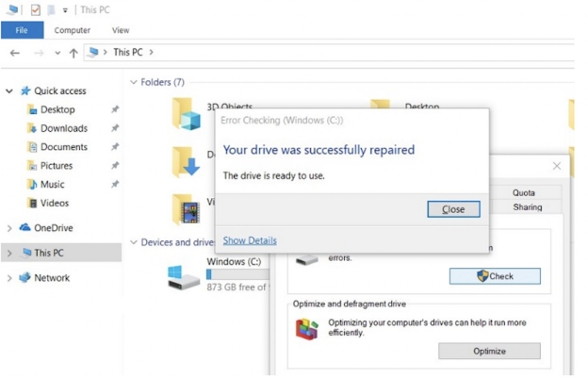Expand the Network tree node

tap(9, 278)
